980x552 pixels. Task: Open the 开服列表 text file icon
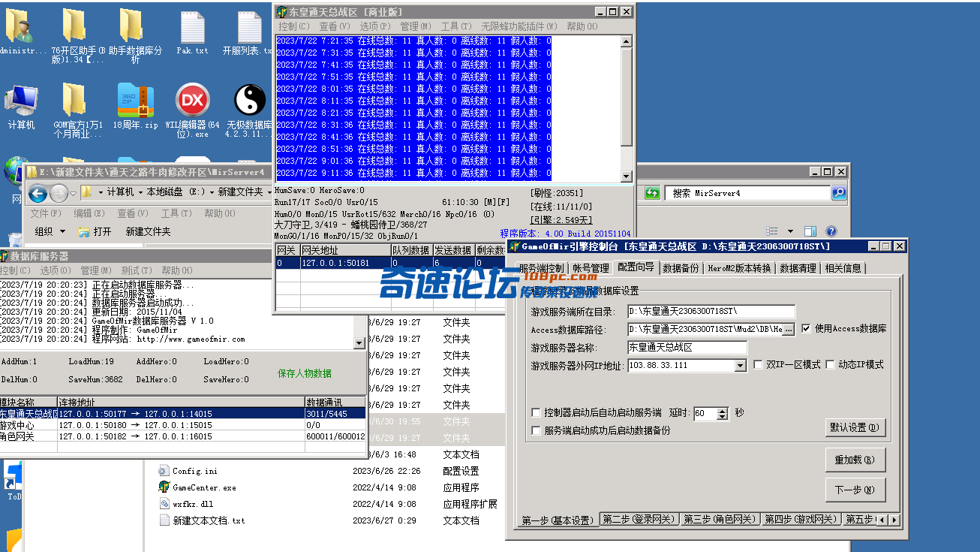248,34
